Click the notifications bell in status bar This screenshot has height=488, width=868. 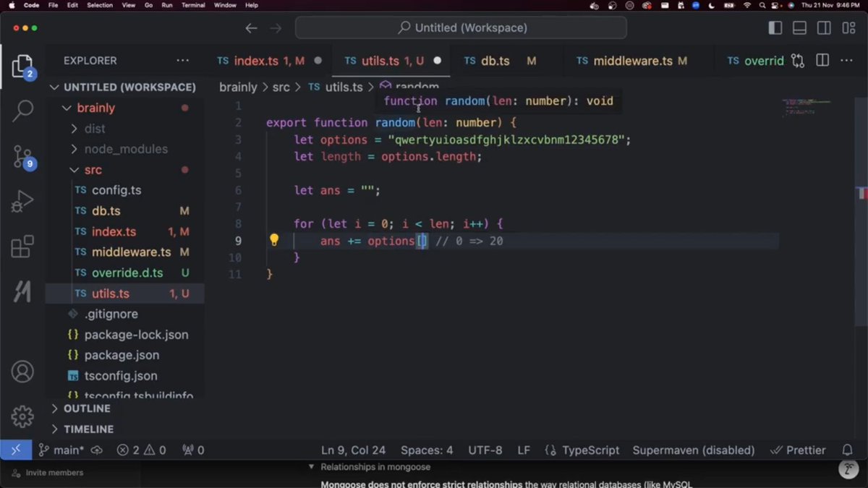pos(847,450)
